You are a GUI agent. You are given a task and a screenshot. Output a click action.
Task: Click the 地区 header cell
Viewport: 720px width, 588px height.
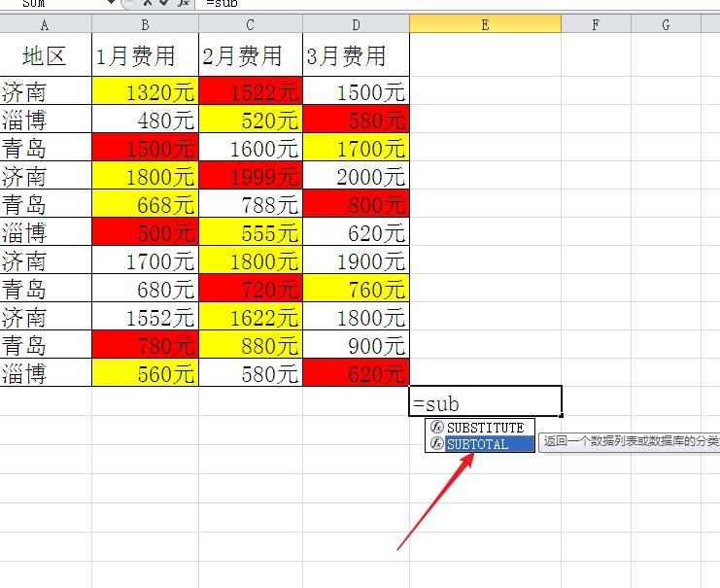tap(45, 54)
